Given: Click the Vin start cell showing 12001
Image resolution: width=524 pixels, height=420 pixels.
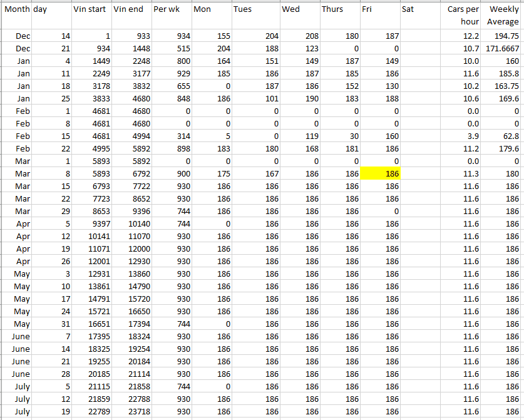Looking at the screenshot, I should pyautogui.click(x=91, y=262).
